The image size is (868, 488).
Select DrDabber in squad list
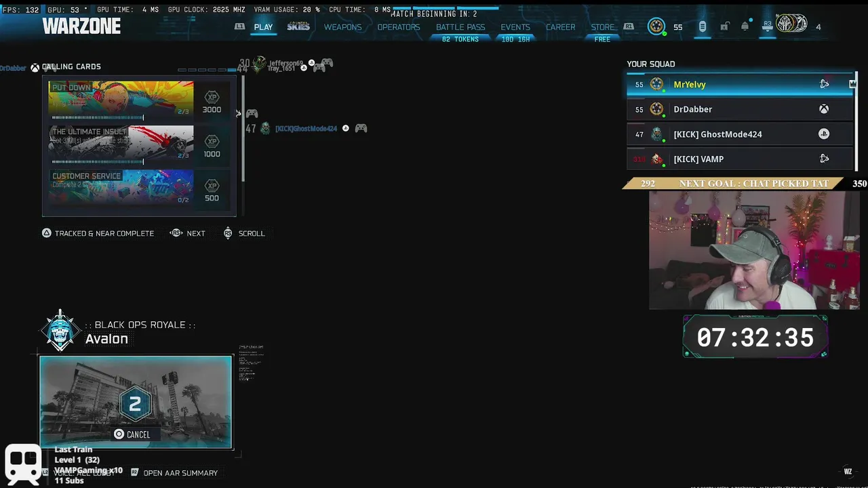[x=740, y=109]
